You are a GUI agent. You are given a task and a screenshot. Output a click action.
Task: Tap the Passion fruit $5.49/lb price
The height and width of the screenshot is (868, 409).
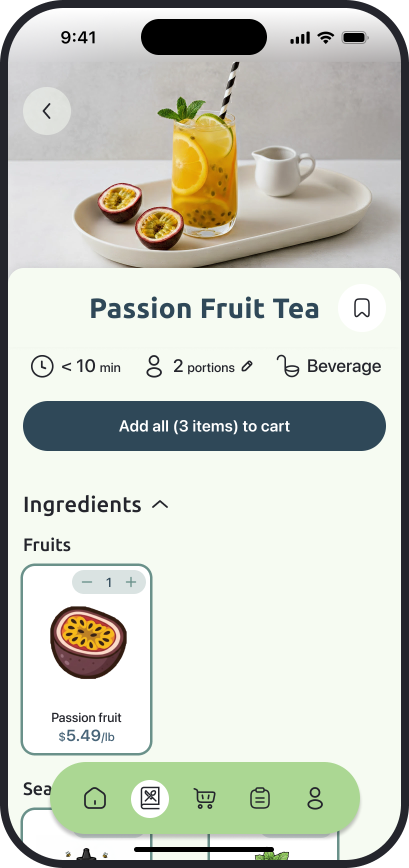(x=86, y=736)
